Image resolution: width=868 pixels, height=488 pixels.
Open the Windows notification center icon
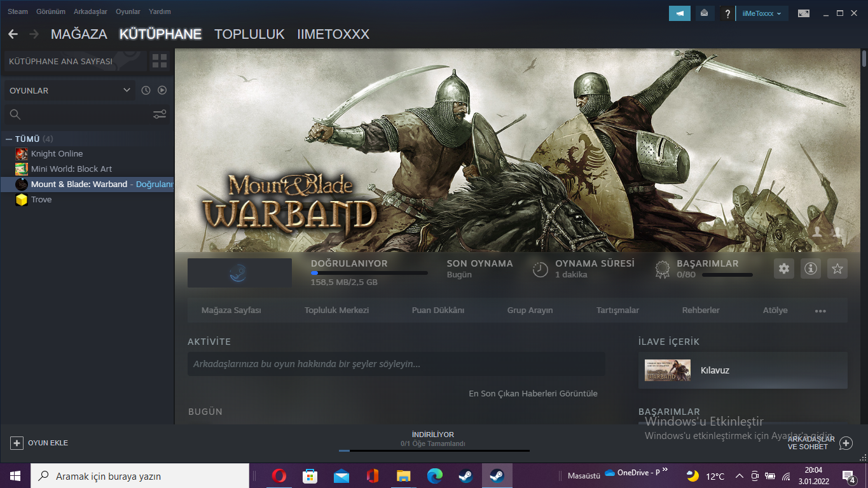(848, 476)
